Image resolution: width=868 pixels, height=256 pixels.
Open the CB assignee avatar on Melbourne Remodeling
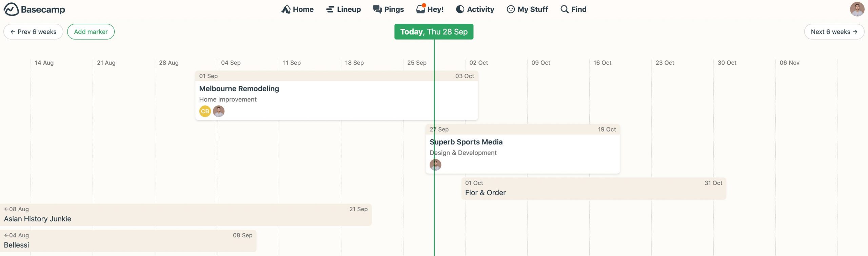tap(204, 111)
